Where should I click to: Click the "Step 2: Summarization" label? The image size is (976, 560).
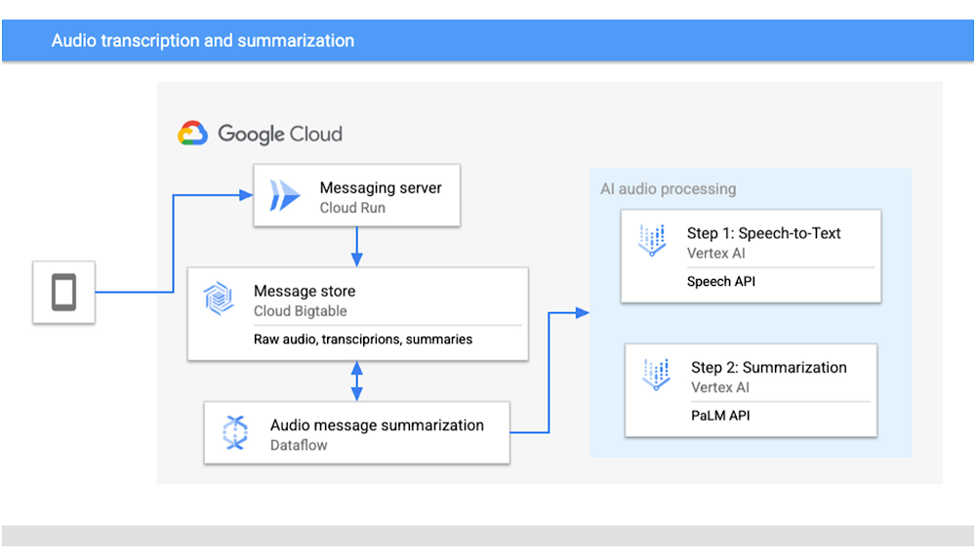(769, 367)
